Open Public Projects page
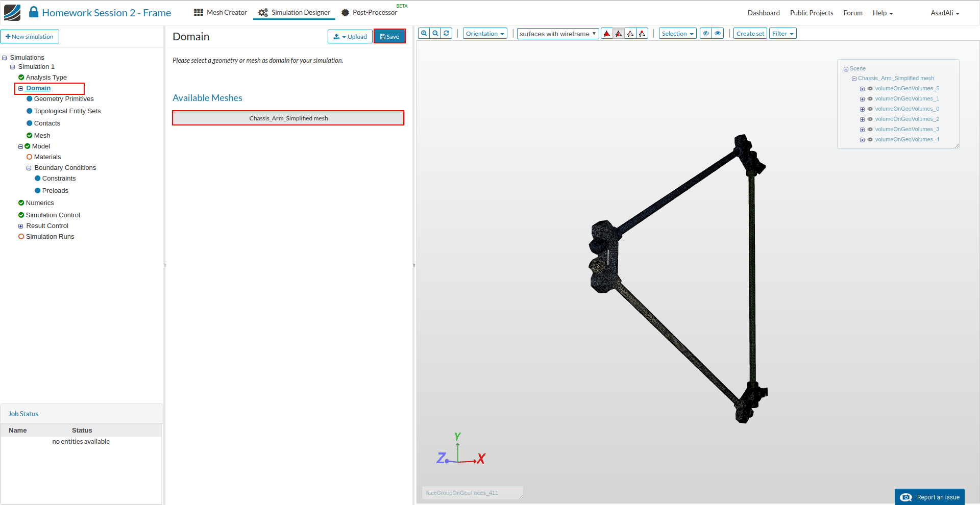This screenshot has height=505, width=980. pyautogui.click(x=812, y=13)
